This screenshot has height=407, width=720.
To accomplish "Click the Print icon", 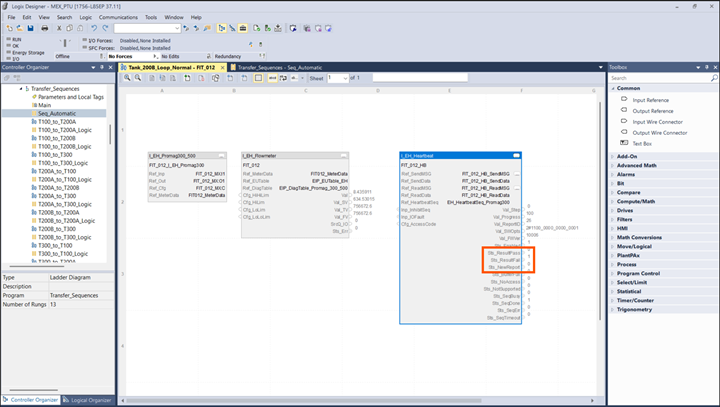I will [x=45, y=28].
